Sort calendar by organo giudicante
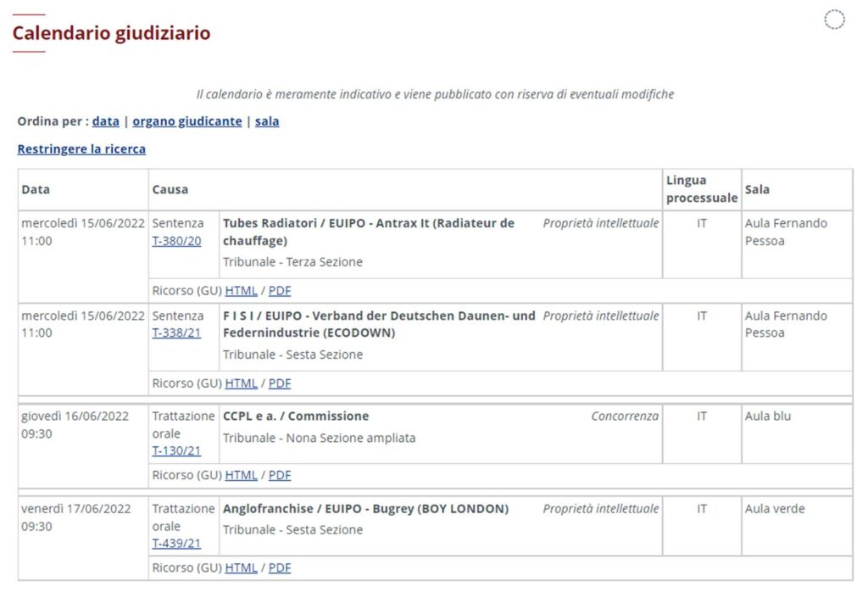 point(186,121)
